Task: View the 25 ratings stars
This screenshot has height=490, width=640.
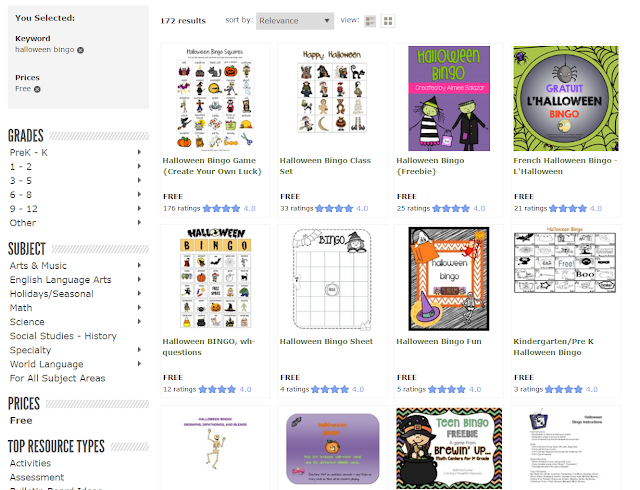Action: (x=451, y=209)
